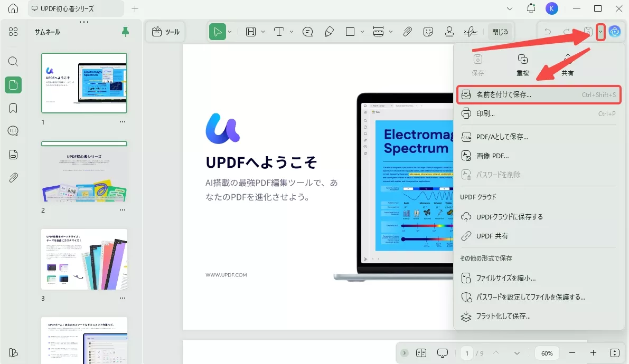Expand the highlight tool dropdown arrow
Image resolution: width=629 pixels, height=364 pixels.
(x=263, y=32)
